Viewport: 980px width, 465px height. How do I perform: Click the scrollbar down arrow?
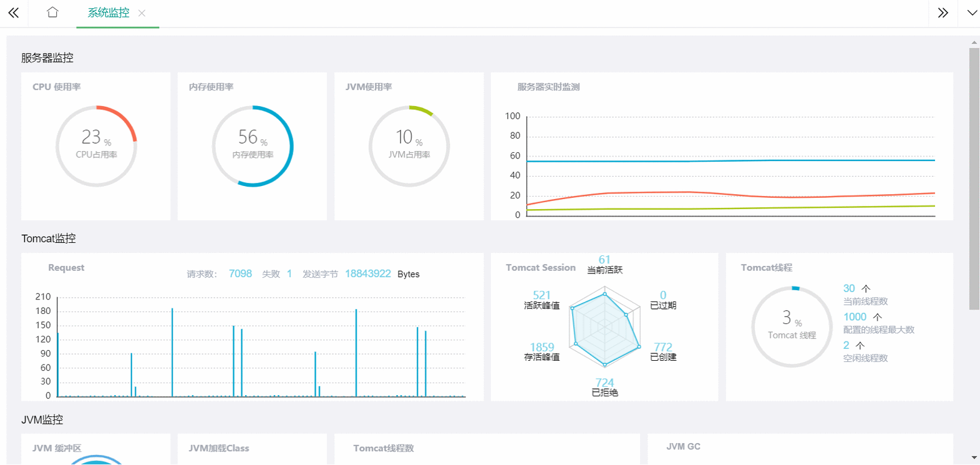[974, 458]
